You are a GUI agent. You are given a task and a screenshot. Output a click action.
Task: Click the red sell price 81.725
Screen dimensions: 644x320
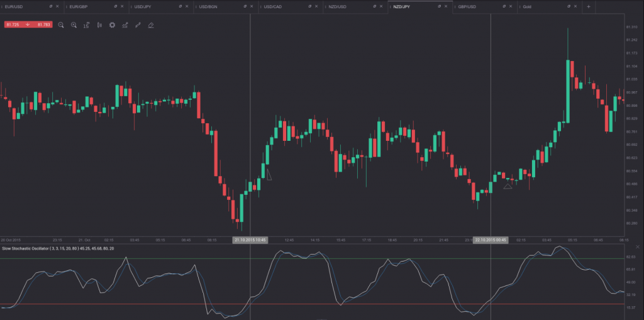coord(14,25)
